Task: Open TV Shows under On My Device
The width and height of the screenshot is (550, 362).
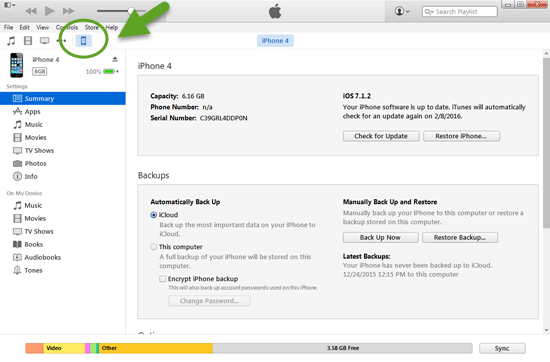Action: pyautogui.click(x=63, y=232)
